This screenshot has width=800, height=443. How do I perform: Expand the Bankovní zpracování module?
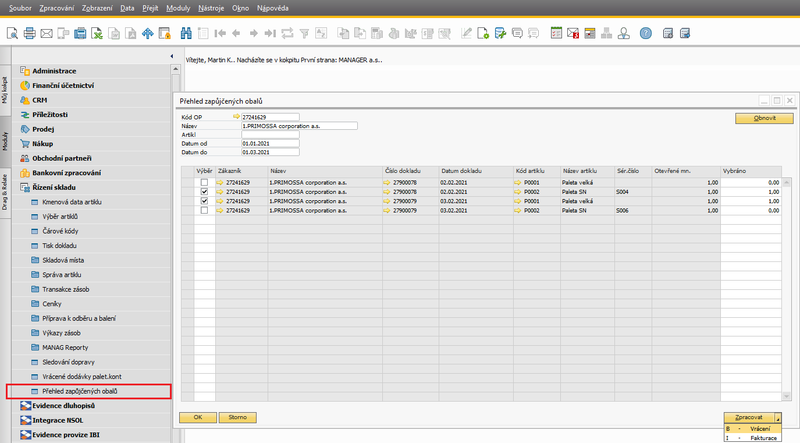(66, 173)
